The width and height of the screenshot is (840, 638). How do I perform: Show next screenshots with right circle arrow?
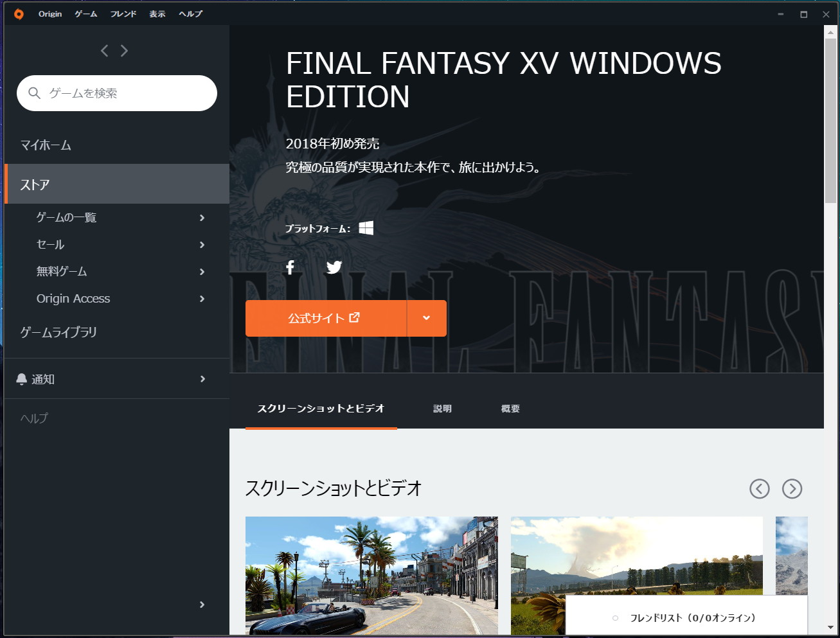tap(792, 489)
